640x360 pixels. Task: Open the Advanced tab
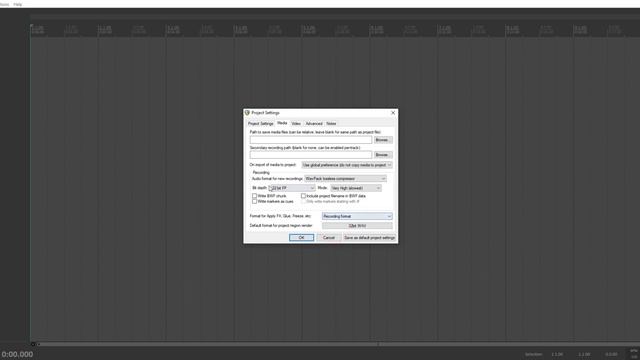(x=314, y=124)
